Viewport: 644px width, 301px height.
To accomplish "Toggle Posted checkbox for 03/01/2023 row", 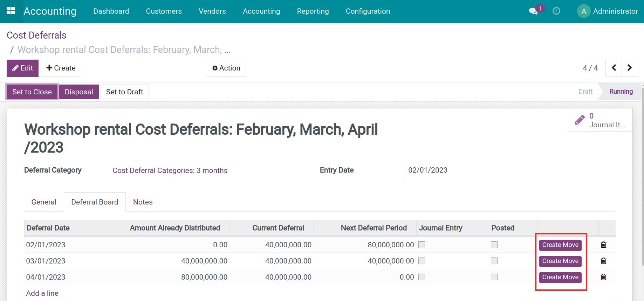I will point(494,261).
